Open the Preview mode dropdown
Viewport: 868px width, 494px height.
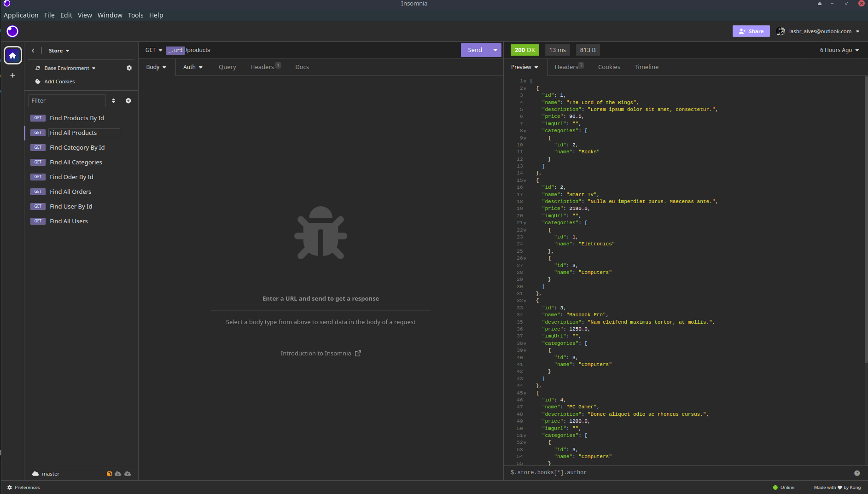point(524,67)
